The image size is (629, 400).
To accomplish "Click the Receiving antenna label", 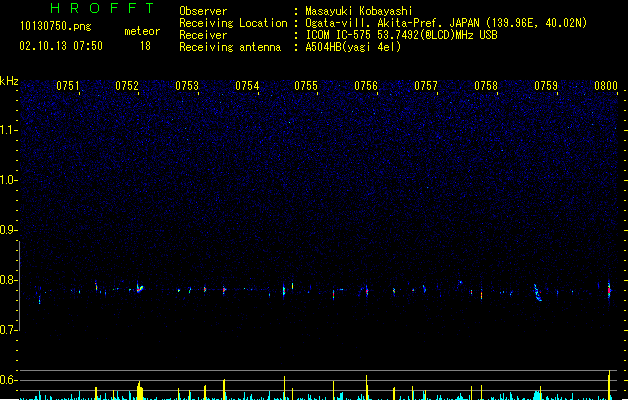I will (230, 47).
